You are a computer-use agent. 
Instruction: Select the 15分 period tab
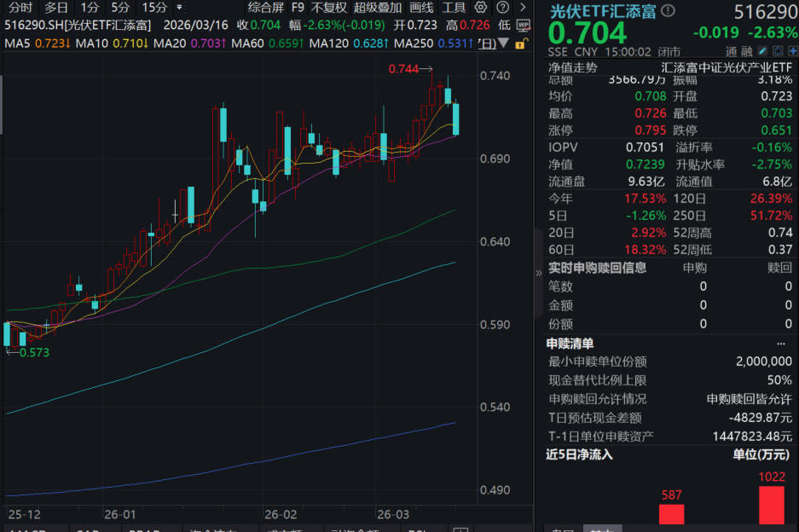pos(154,8)
